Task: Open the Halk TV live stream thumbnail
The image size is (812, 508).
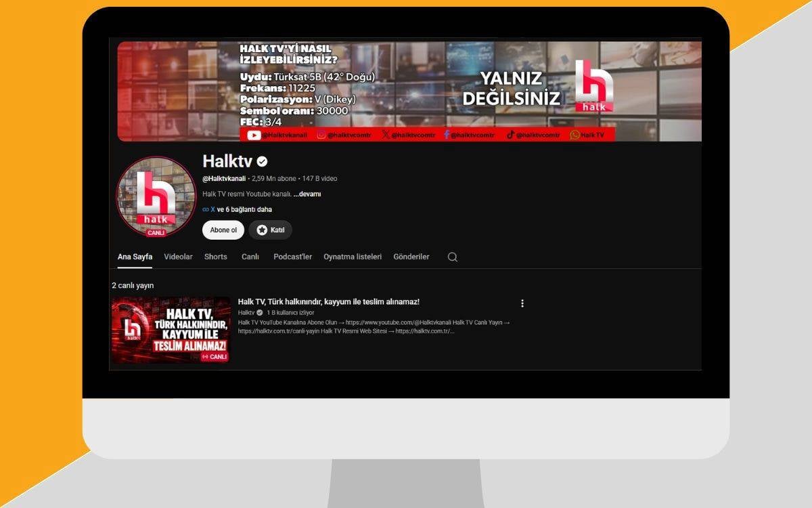Action: click(x=171, y=329)
